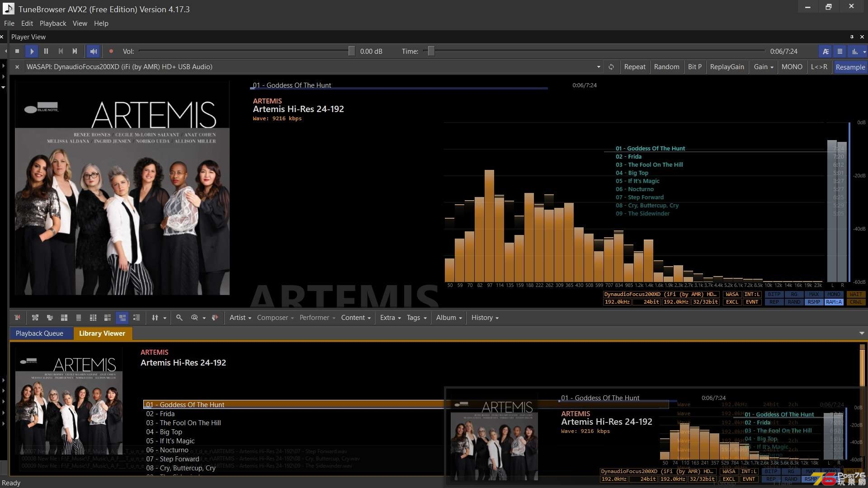Click the list layout icon in player toolbar
This screenshot has height=488, width=868.
840,52
